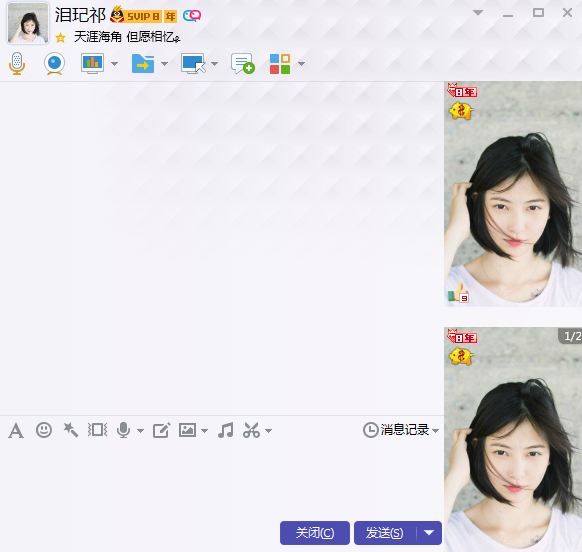
Task: Expand the send picture dropdown arrow
Action: point(205,431)
